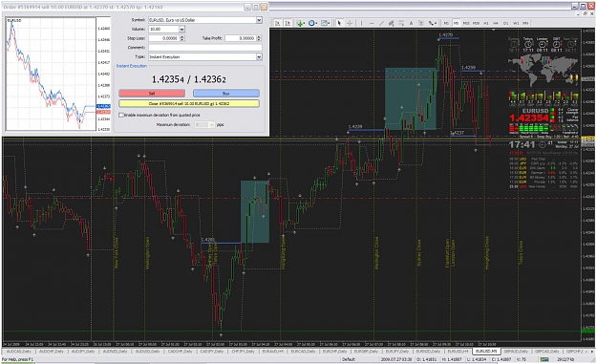
Task: Switch chart to W1 timeframe
Action: click(x=516, y=23)
